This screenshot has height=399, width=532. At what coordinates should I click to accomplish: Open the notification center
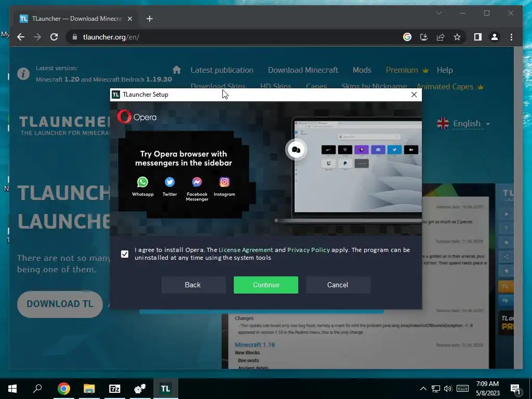click(516, 389)
